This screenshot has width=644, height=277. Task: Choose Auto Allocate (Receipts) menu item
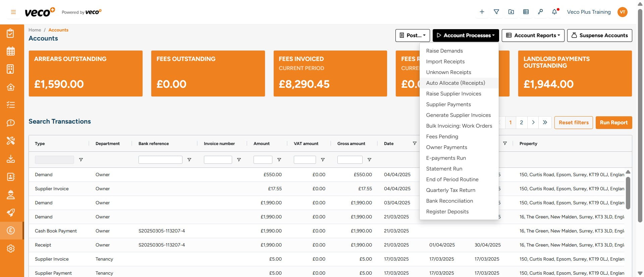[455, 83]
